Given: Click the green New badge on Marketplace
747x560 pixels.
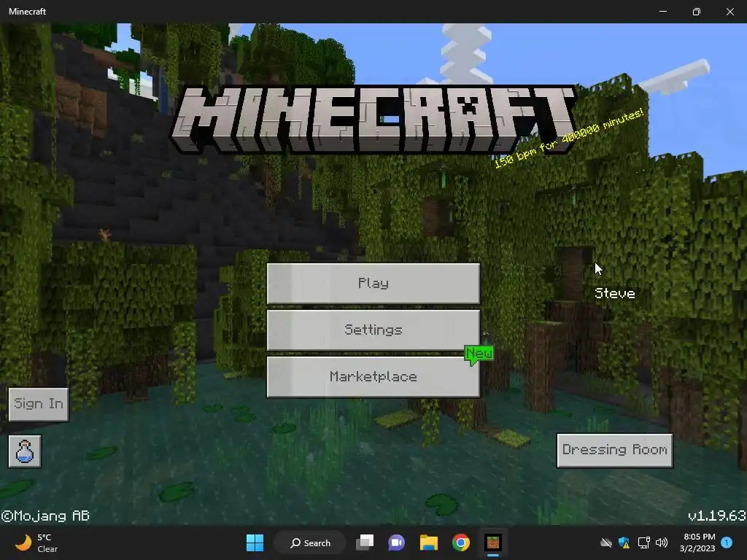Looking at the screenshot, I should pyautogui.click(x=479, y=355).
